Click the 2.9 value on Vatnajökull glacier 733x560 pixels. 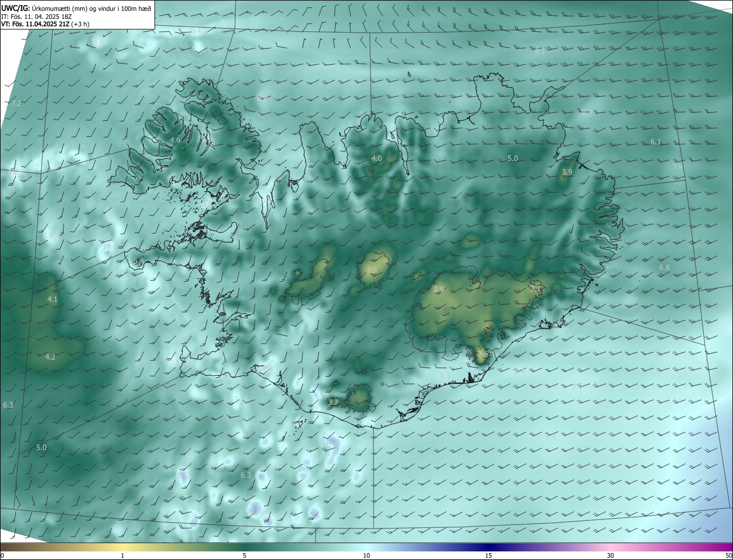[439, 290]
